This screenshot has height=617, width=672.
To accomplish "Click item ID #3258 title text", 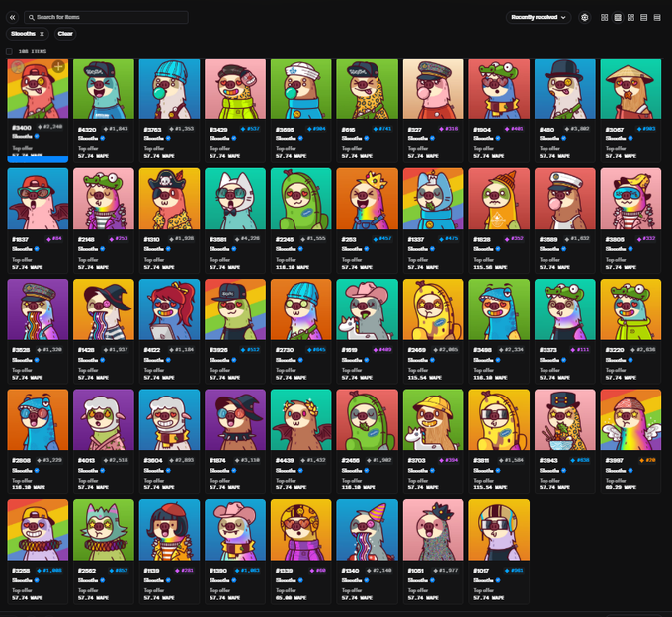I will tap(22, 571).
